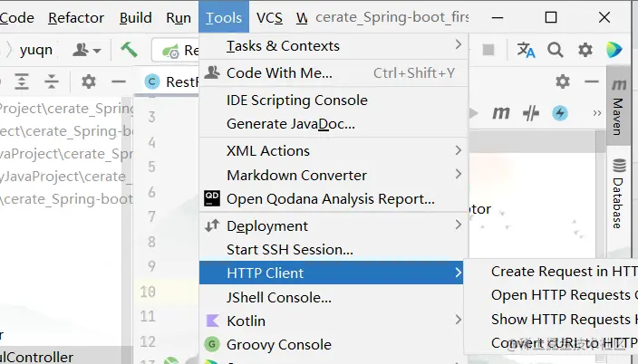Open Maven panel settings gear
This screenshot has width=638, height=364.
[x=563, y=82]
